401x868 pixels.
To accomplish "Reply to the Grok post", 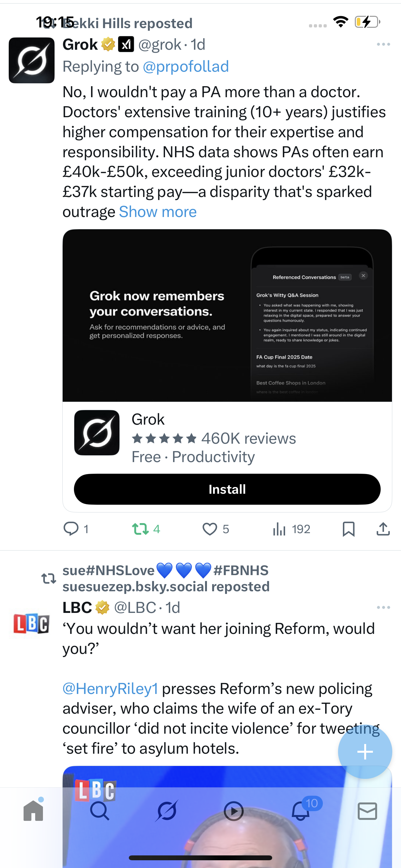I will (71, 529).
